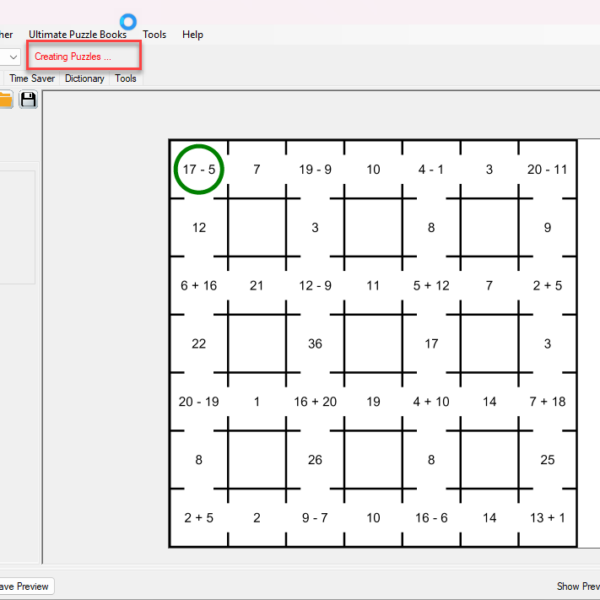Click the 16 + 20 puzzle cell

point(315,402)
